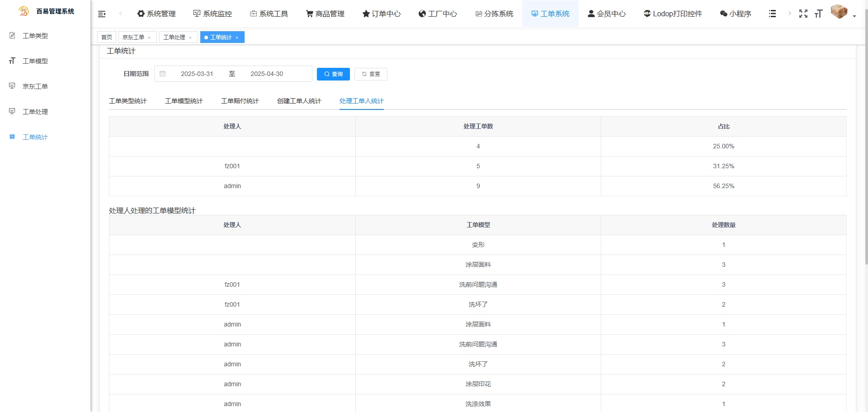Open the list menu icon in header
The width and height of the screenshot is (868, 412).
(772, 14)
